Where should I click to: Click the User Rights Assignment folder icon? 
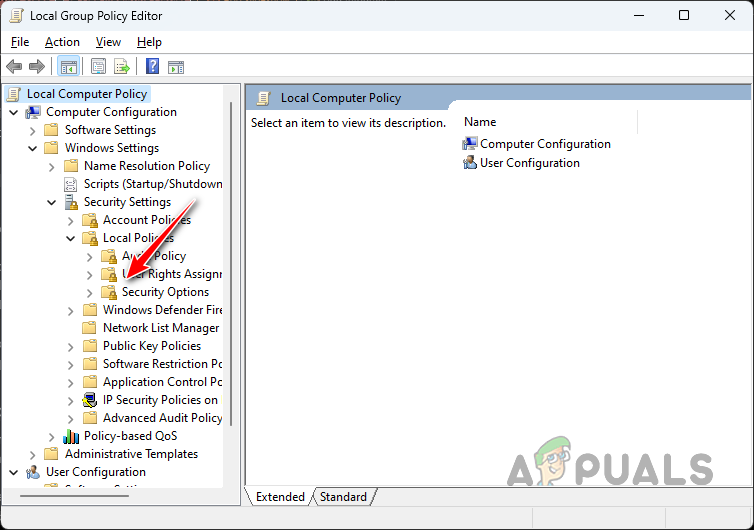coord(109,274)
